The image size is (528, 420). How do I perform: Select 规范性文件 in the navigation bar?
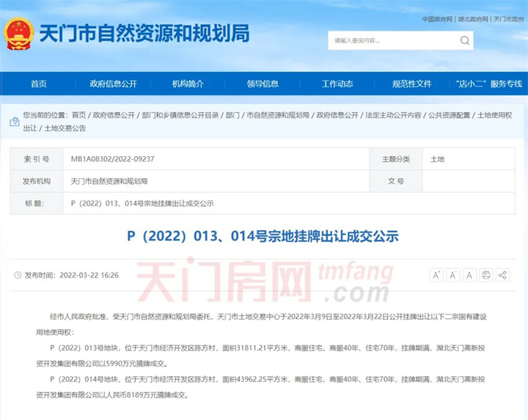(411, 84)
